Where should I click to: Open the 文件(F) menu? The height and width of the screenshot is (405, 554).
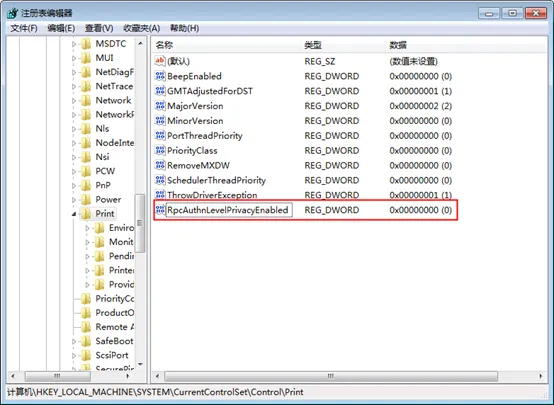[x=24, y=28]
